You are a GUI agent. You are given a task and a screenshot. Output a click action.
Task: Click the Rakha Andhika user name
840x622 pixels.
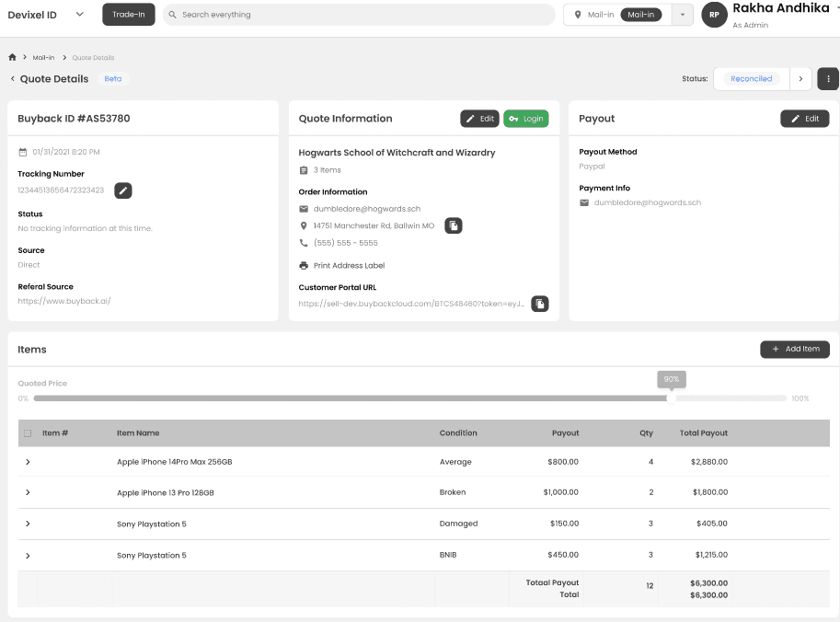point(781,8)
